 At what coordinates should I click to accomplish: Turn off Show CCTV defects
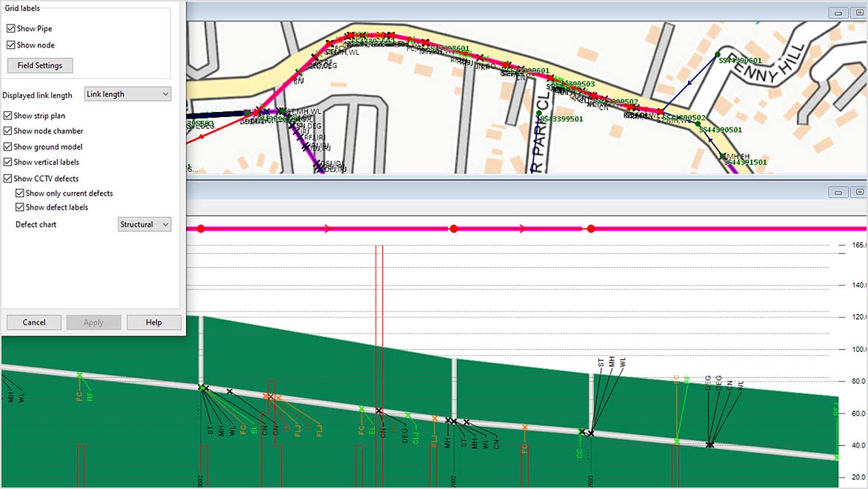(x=7, y=179)
